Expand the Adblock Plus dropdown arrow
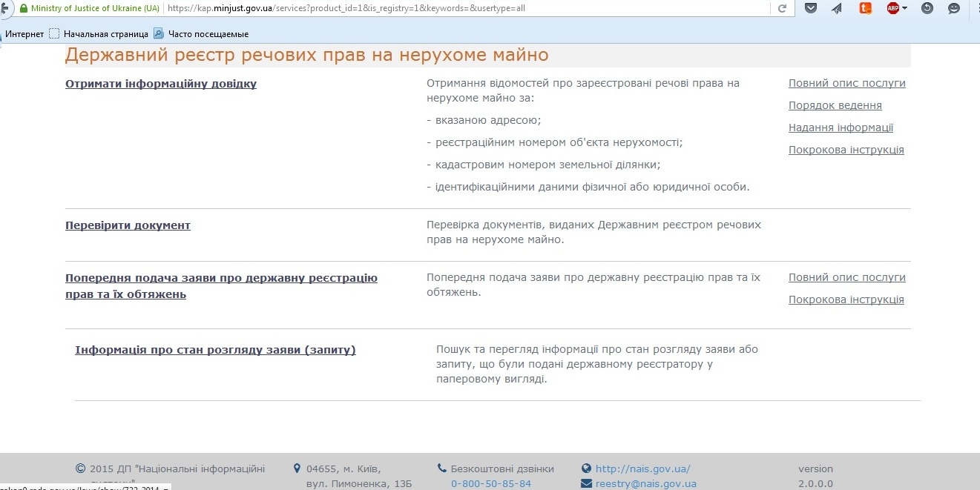 coord(905,9)
